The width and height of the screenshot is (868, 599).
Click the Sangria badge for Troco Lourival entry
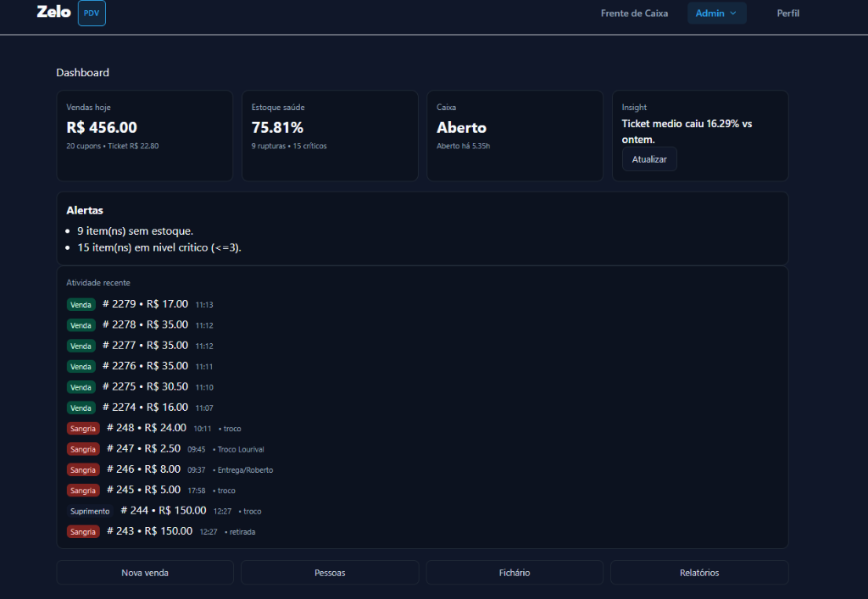(83, 449)
